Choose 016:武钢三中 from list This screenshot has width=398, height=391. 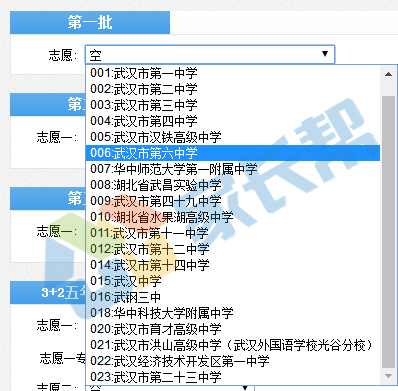233,297
